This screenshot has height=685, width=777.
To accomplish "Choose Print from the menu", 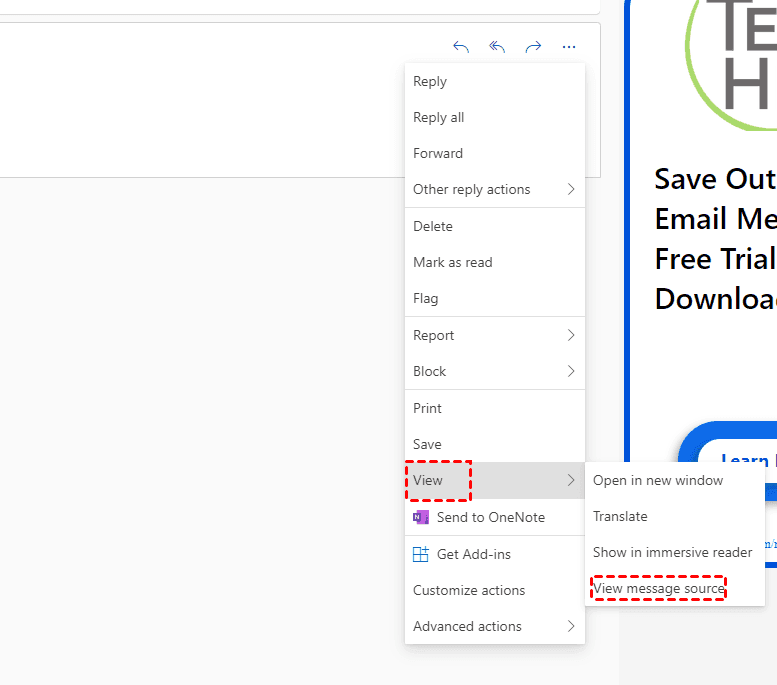I will point(428,408).
